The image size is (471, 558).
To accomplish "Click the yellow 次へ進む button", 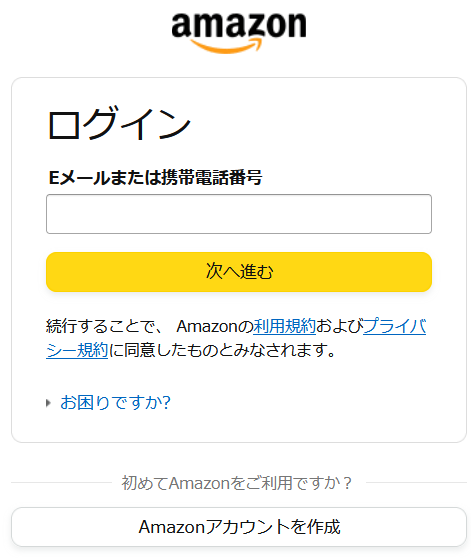I will pos(239,272).
